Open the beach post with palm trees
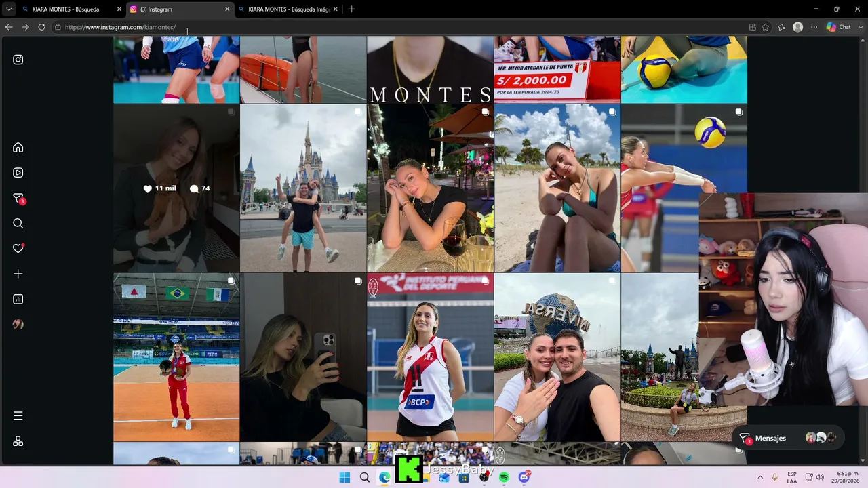The width and height of the screenshot is (868, 488). [x=557, y=188]
